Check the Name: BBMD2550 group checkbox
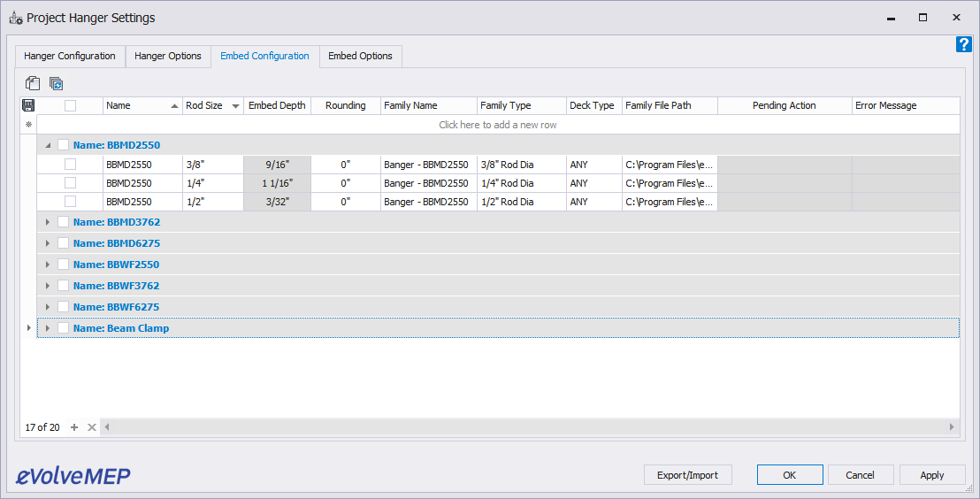 [x=63, y=145]
